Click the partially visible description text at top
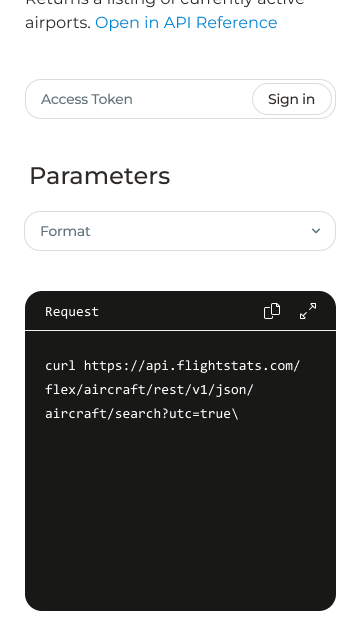360x630 pixels. pos(165,3)
